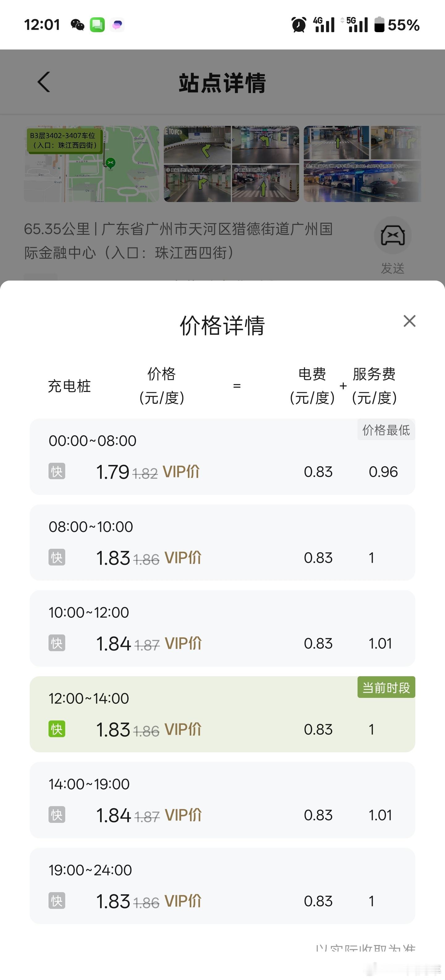Tap the back arrow on station details
This screenshot has height=980, width=445.
point(44,82)
